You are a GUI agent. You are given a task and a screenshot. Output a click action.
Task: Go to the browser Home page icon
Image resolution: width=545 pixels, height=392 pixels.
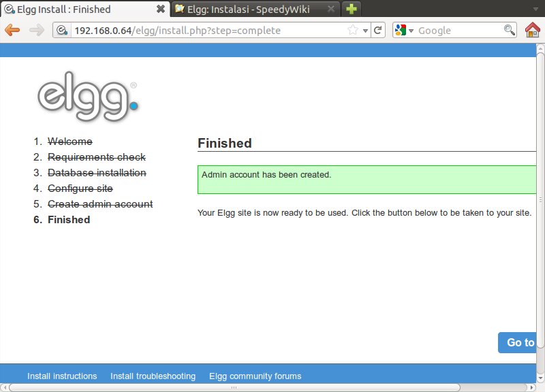tap(533, 30)
